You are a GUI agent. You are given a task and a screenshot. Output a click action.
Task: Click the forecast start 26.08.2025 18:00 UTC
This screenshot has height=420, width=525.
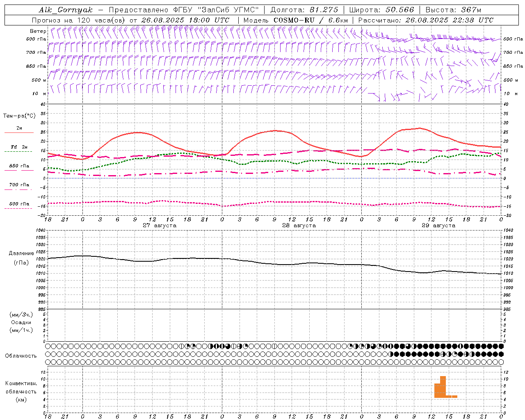click(185, 20)
